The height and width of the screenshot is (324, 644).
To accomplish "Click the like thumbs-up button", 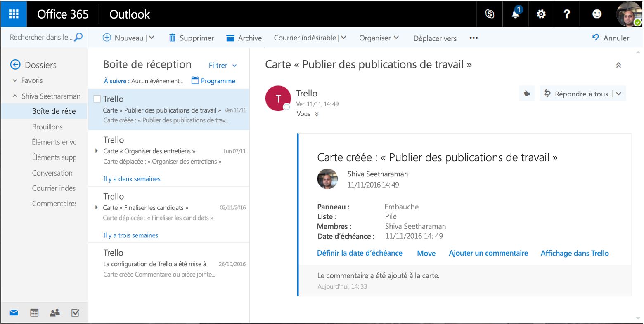I will pos(527,94).
